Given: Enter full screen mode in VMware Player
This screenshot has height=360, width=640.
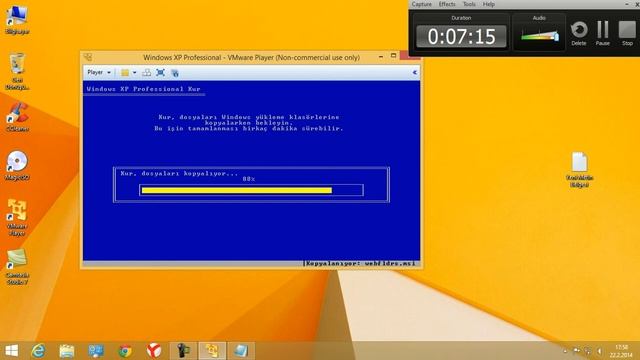Looking at the screenshot, I should (160, 73).
